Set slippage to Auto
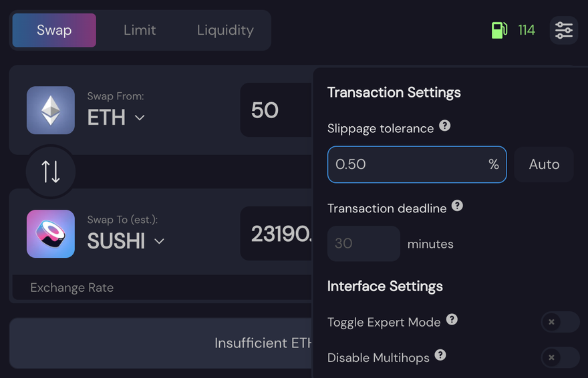 pyautogui.click(x=544, y=164)
